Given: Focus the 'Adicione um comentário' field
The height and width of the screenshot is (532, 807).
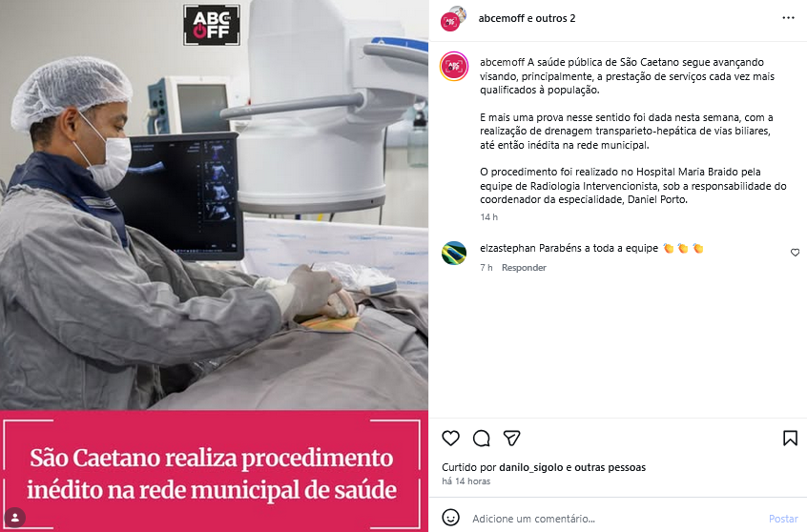Looking at the screenshot, I should point(614,519).
